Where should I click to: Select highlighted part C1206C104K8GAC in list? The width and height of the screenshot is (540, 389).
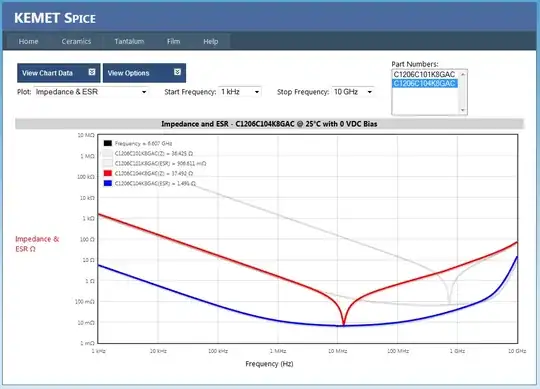424,83
